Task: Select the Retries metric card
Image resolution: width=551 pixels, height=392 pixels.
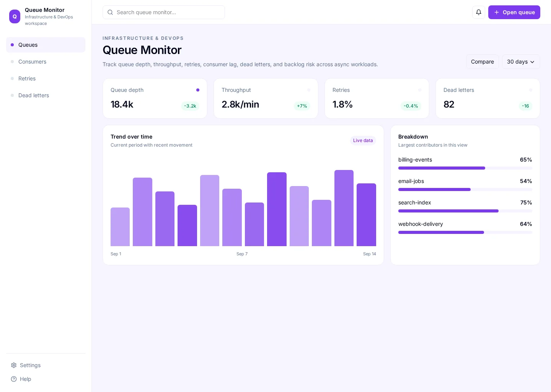Action: pyautogui.click(x=377, y=98)
